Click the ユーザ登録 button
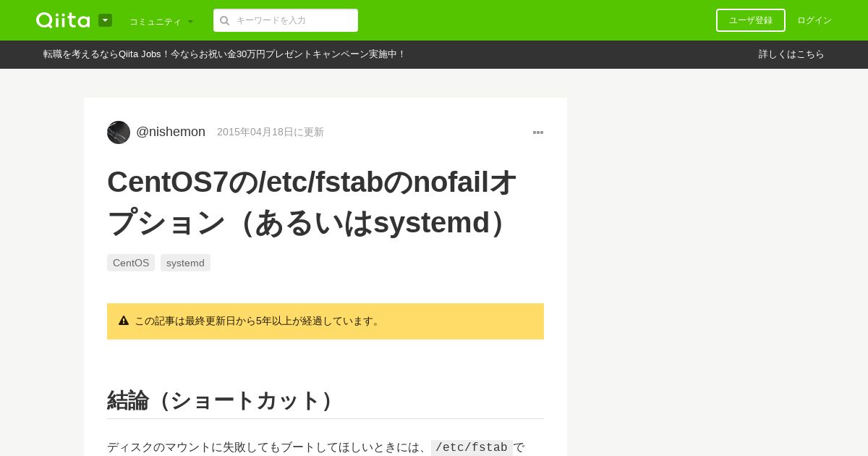Viewport: 868px width, 456px height. pos(751,20)
